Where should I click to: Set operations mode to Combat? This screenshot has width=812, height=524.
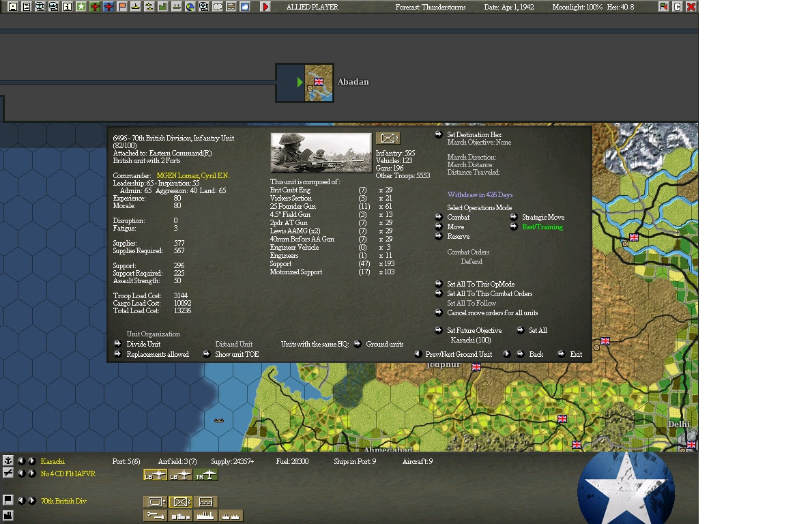coord(439,217)
